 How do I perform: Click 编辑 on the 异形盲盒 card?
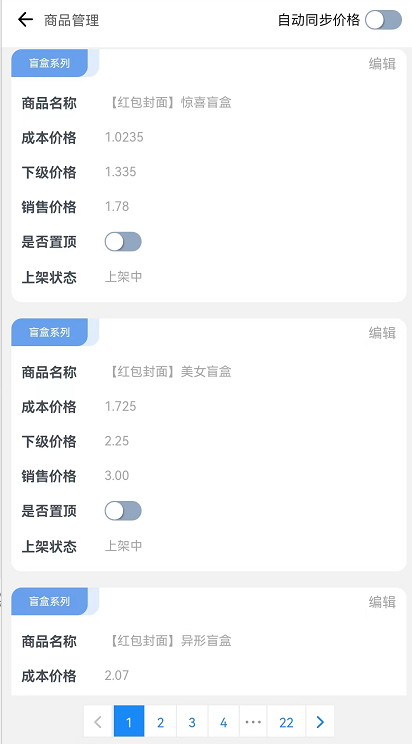tap(382, 602)
